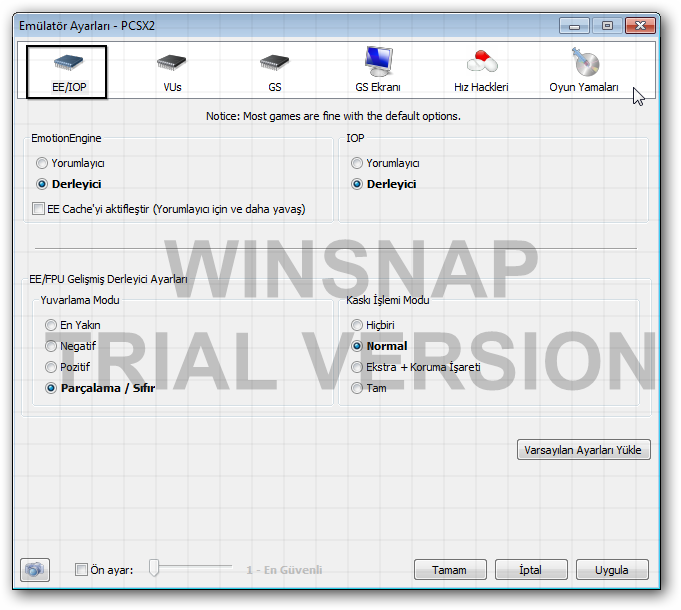Open the VUs chip icon tab

point(172,72)
